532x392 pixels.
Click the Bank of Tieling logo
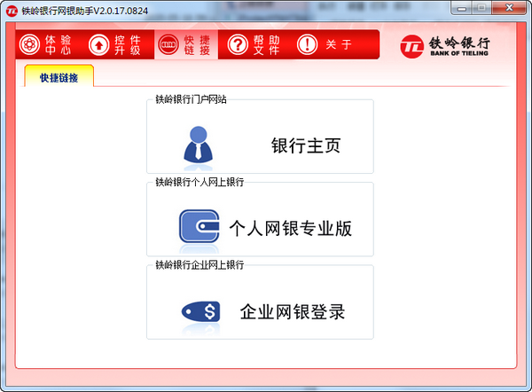[445, 46]
